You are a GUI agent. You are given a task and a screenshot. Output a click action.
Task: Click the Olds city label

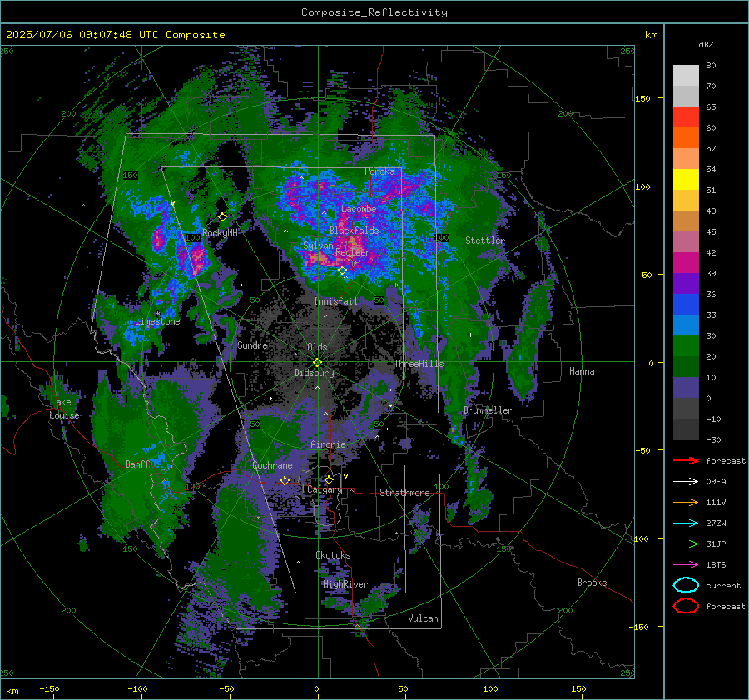click(317, 347)
